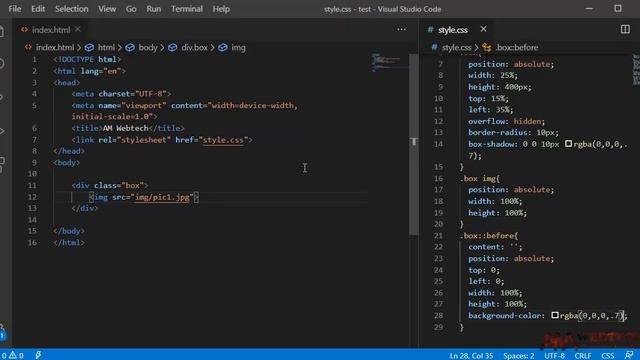Click the DOCTYPE html line

point(87,60)
